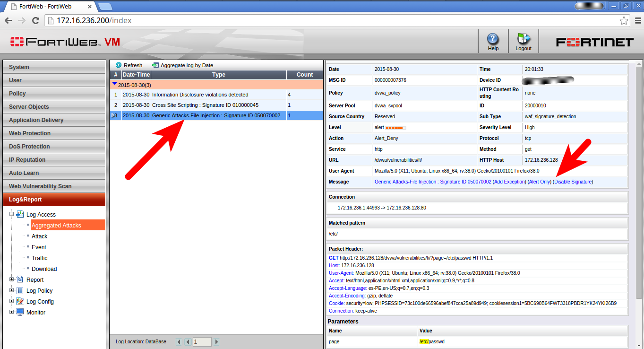Viewport: 644px width, 349px height.
Task: Go to the first log page
Action: point(178,342)
